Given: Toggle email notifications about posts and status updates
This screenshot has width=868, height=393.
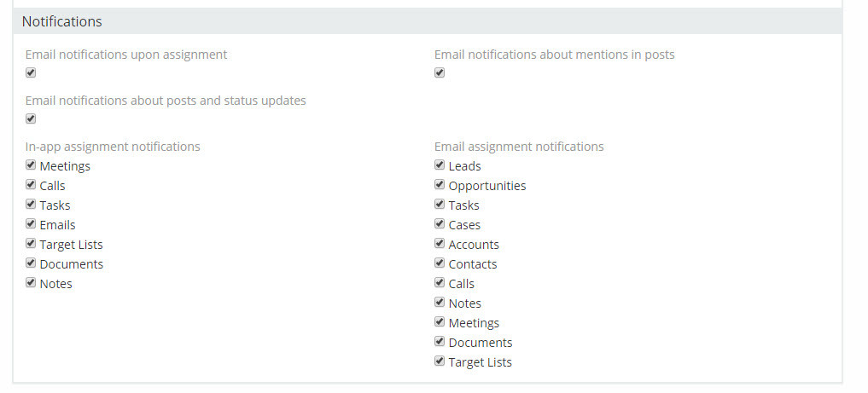Looking at the screenshot, I should (x=31, y=118).
